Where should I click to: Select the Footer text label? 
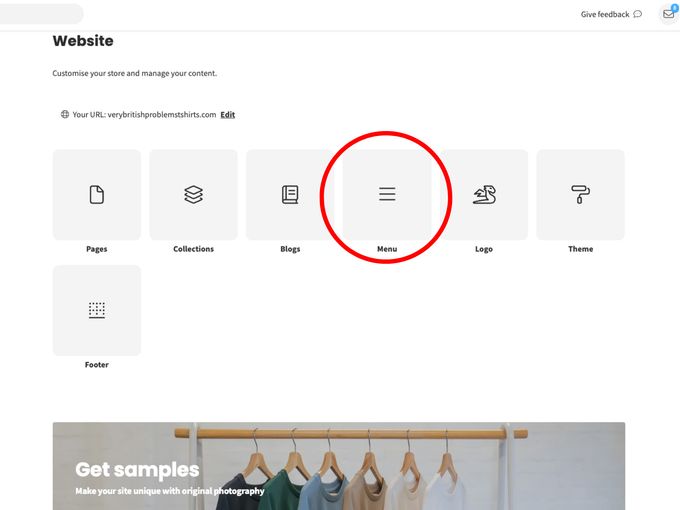click(x=97, y=365)
